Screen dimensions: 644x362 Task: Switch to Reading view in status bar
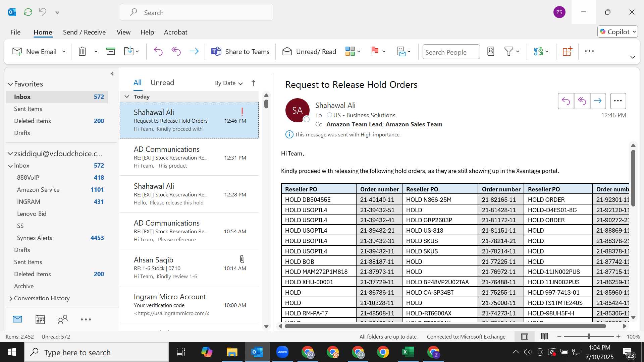(544, 337)
